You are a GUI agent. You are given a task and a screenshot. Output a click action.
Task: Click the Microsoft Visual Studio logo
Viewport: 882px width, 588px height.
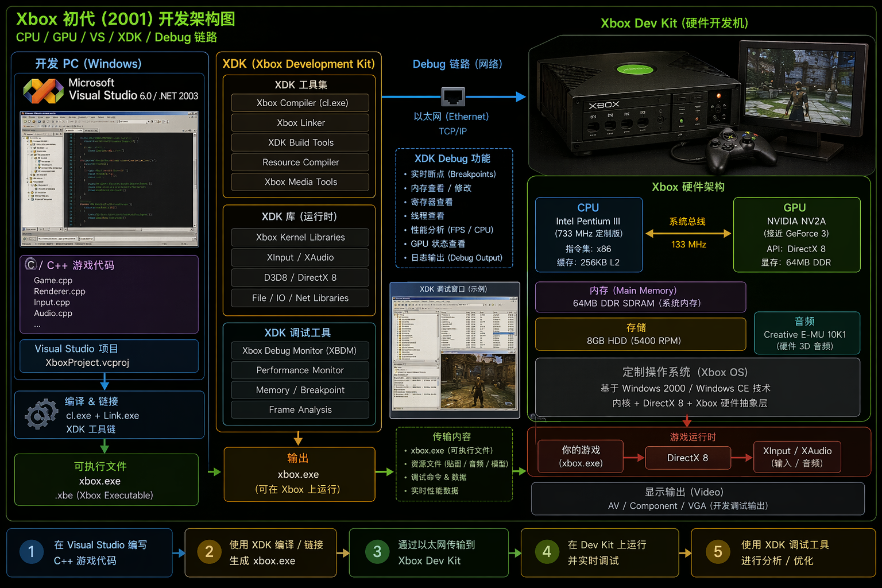[x=44, y=90]
